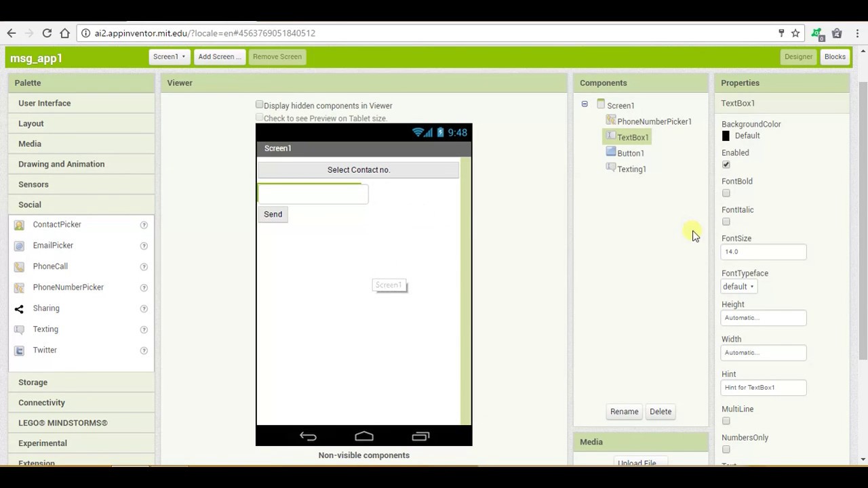Expand the User Interface palette section
868x488 pixels.
81,103
